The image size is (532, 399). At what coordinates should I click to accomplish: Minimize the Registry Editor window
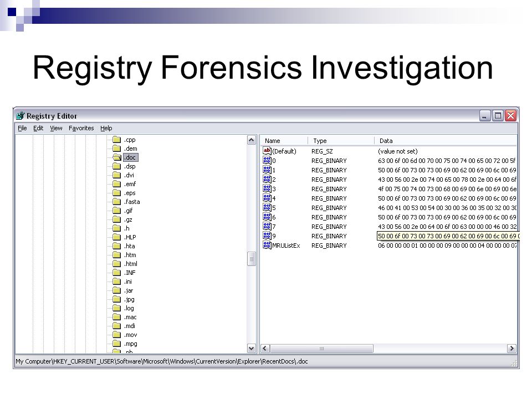485,116
